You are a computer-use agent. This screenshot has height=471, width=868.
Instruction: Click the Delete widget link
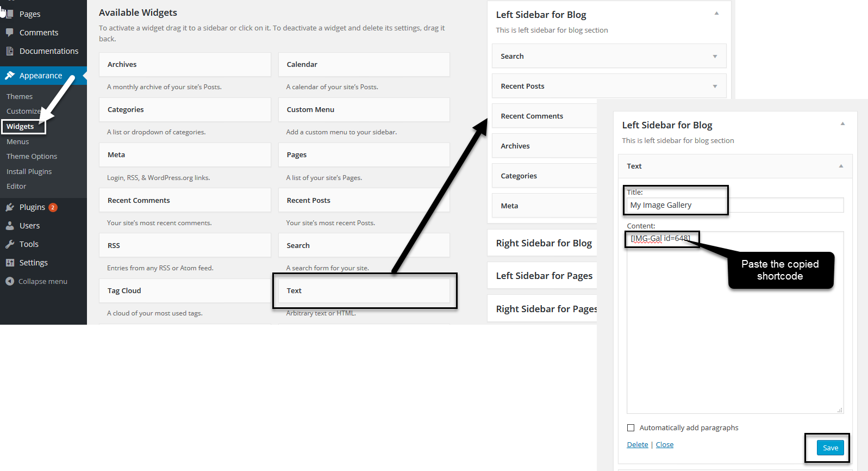pyautogui.click(x=637, y=445)
